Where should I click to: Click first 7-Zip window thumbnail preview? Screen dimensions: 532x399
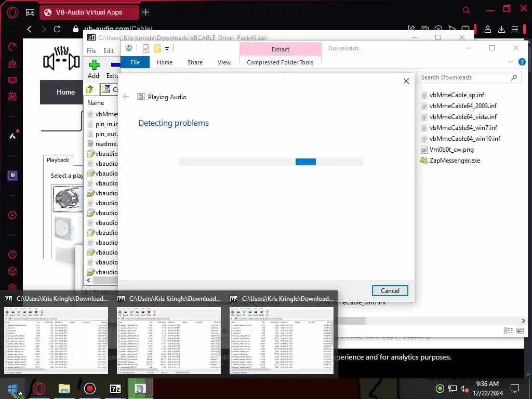(x=56, y=340)
